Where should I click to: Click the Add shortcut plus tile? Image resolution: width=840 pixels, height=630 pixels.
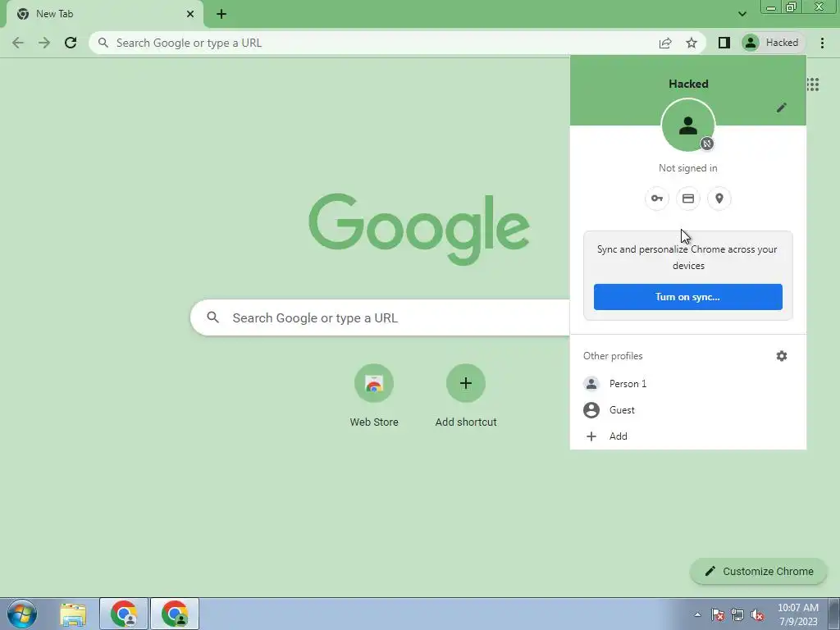click(466, 396)
